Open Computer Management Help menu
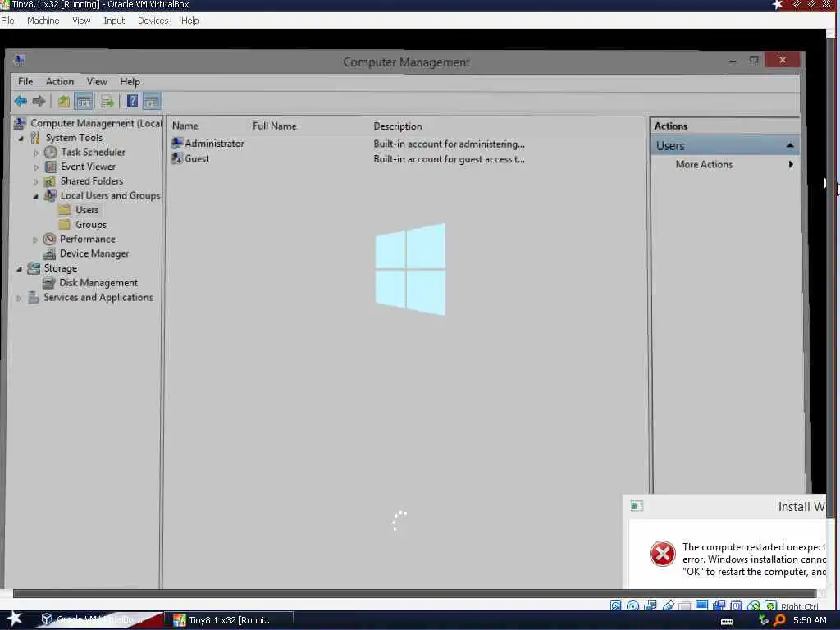Viewport: 840px width, 630px height. click(130, 81)
